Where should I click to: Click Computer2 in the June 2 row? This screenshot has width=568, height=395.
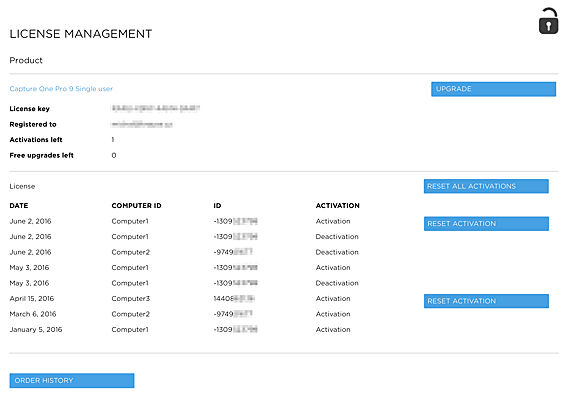click(x=131, y=252)
